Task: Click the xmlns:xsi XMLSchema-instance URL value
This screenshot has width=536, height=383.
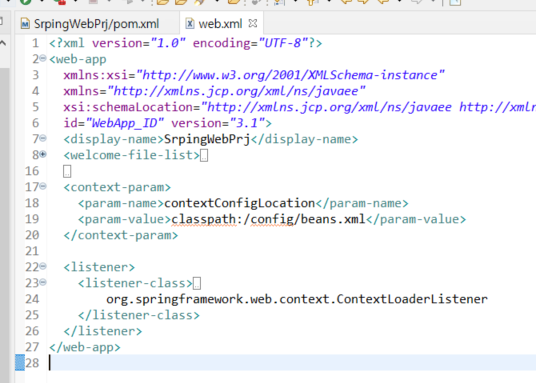Action: [x=290, y=75]
